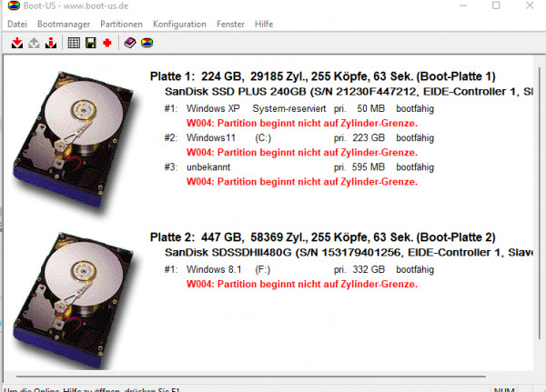Click the red plus cross icon
Viewport: 546px width, 392px height.
tap(107, 43)
